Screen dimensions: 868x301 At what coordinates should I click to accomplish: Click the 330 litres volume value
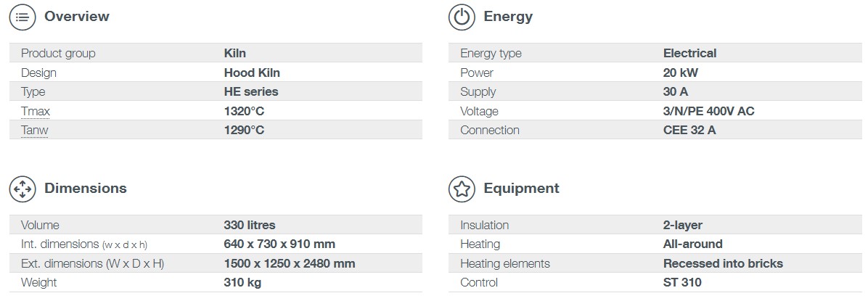tap(250, 225)
